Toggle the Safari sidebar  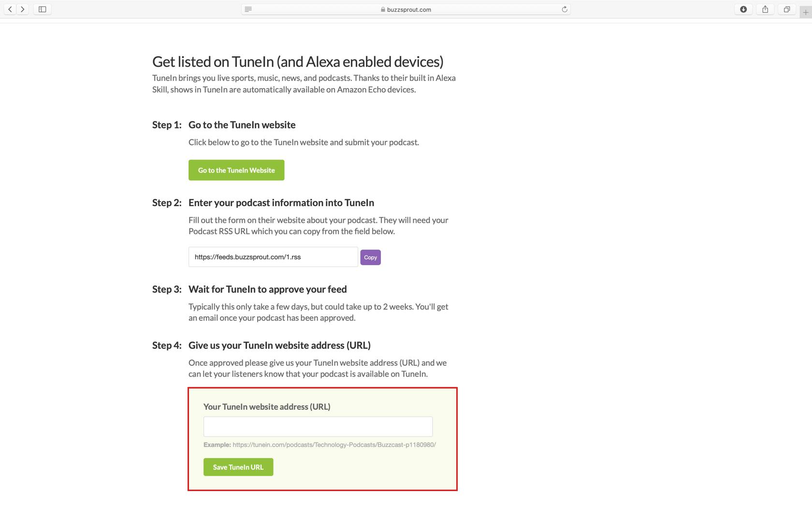pyautogui.click(x=42, y=9)
